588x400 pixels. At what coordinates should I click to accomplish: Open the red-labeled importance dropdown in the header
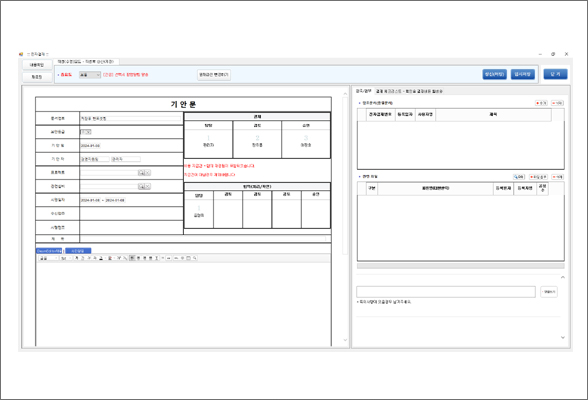pyautogui.click(x=90, y=75)
